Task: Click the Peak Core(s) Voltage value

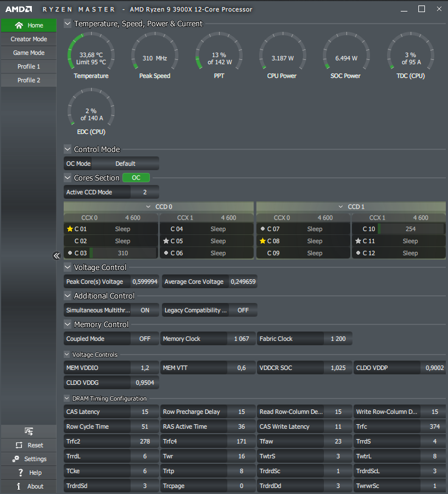Action: (145, 282)
